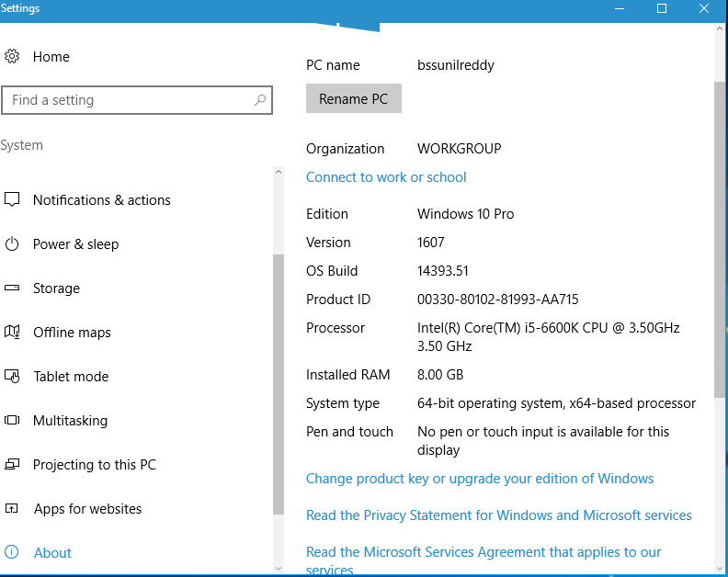Click the Settings window title
Viewport: 728px width, 577px height.
[x=20, y=8]
